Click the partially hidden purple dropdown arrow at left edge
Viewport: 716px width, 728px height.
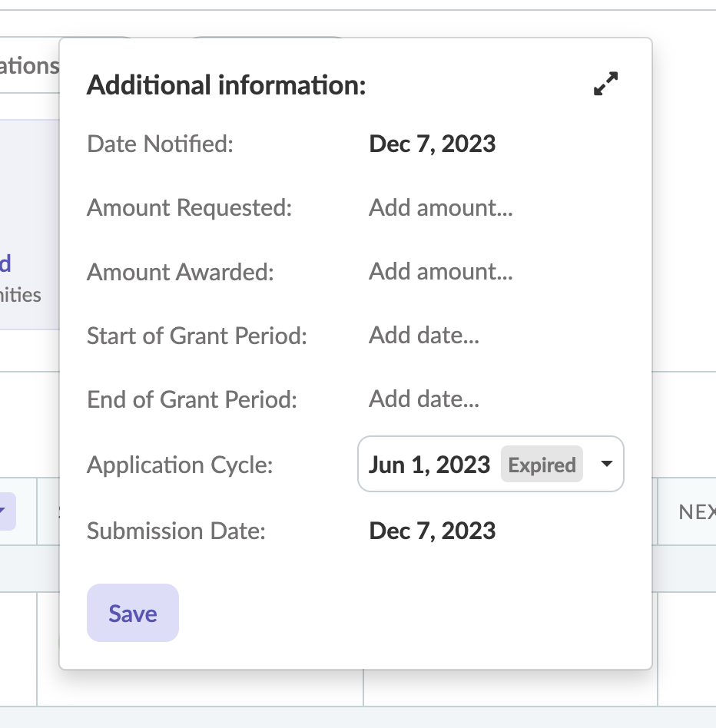coord(4,510)
